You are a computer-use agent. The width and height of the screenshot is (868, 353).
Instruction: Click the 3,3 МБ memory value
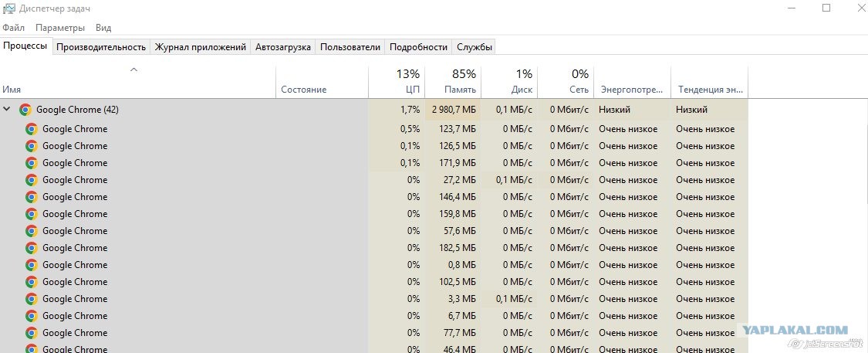click(463, 299)
